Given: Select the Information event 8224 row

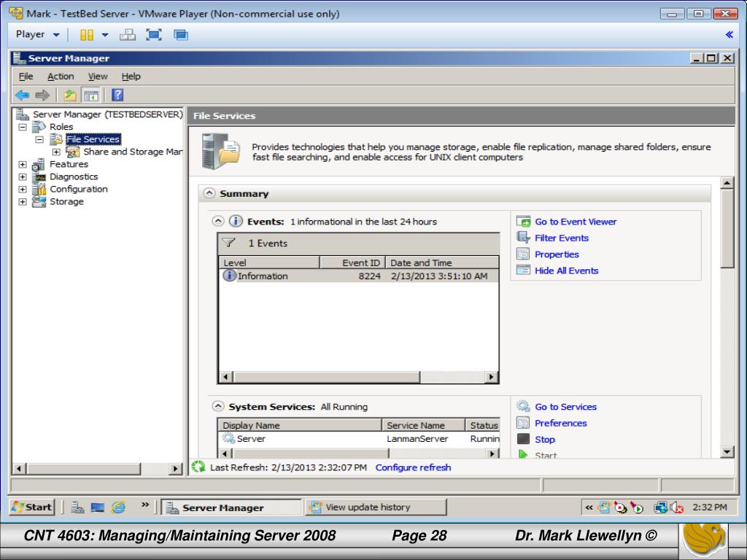Looking at the screenshot, I should click(359, 276).
